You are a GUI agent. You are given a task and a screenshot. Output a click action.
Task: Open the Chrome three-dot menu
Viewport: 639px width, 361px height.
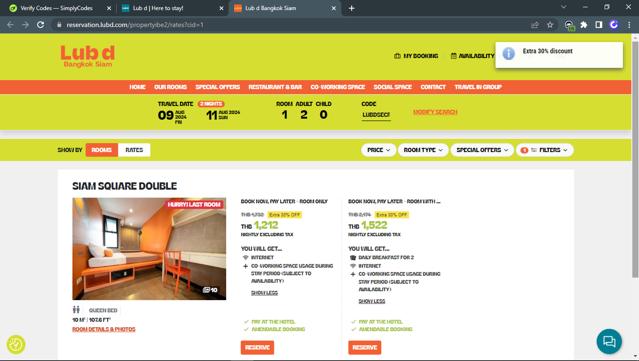tap(629, 25)
